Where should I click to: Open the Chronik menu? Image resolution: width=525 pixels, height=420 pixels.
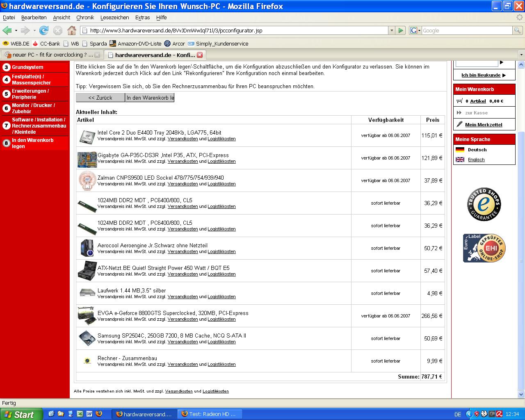tap(85, 18)
